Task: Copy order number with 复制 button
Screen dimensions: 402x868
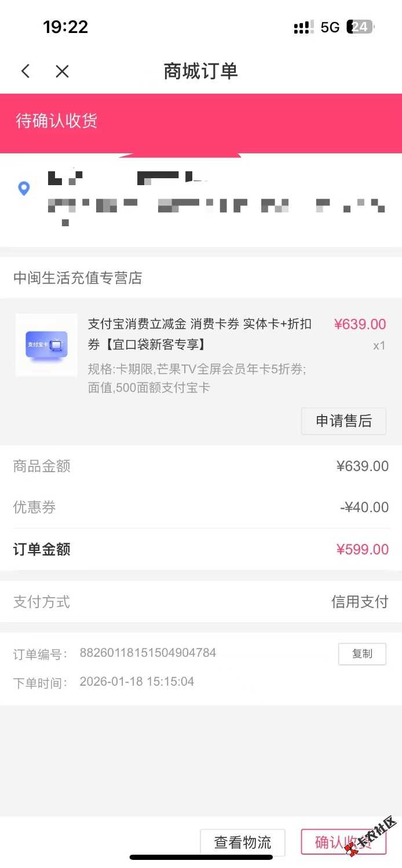Action: click(x=362, y=654)
